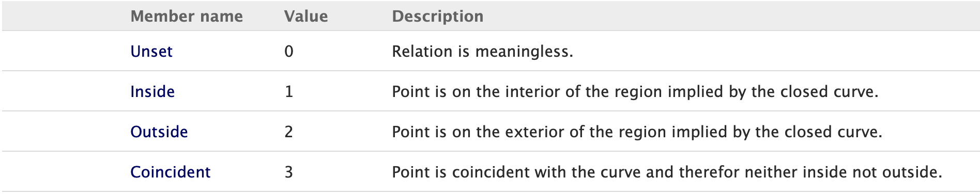Click the Description column header
Viewport: 980px width, 194px height.
(438, 16)
